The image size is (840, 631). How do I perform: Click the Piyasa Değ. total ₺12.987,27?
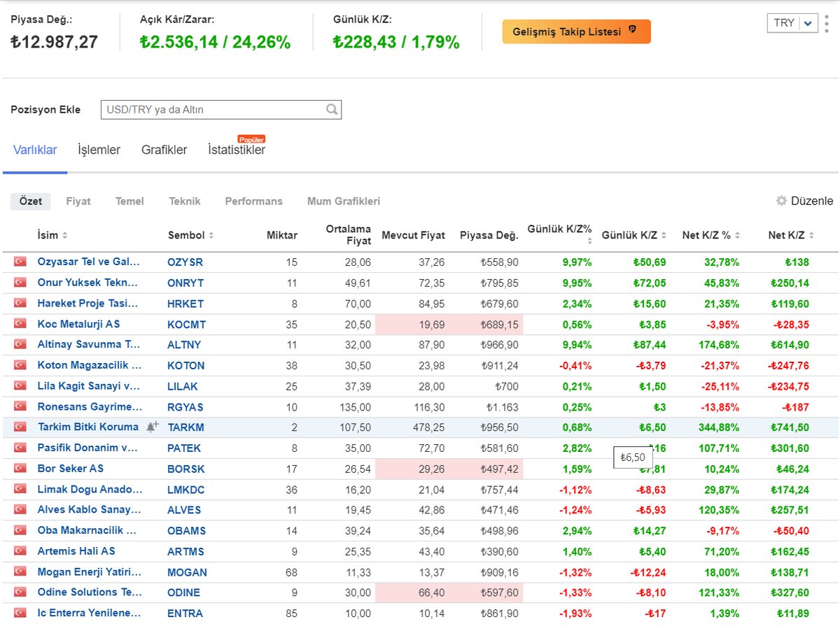click(x=54, y=42)
